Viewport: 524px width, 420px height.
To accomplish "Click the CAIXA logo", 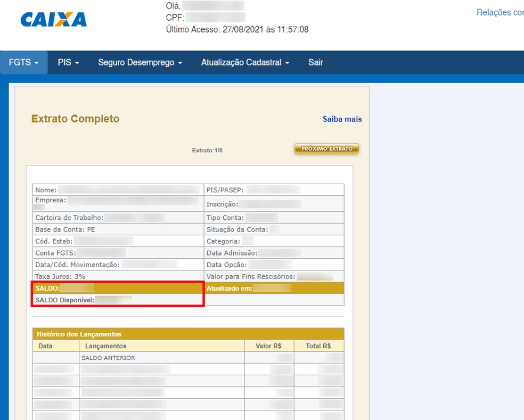I will pyautogui.click(x=52, y=19).
